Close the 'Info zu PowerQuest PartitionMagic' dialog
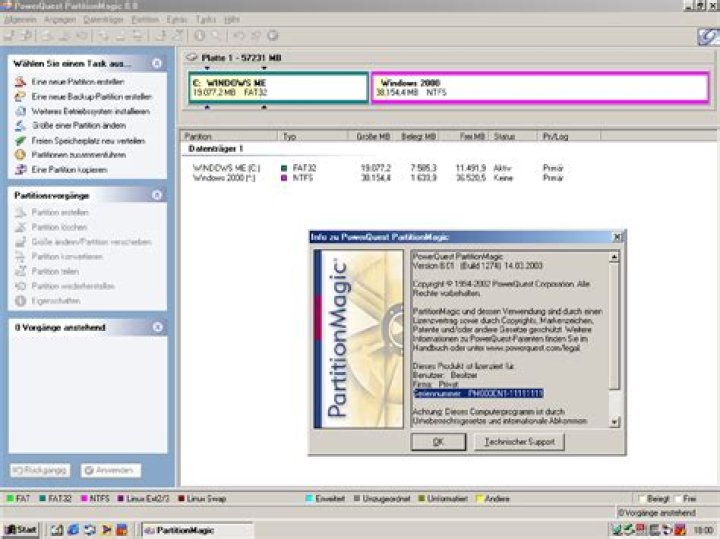The width and height of the screenshot is (720, 539). (x=618, y=237)
